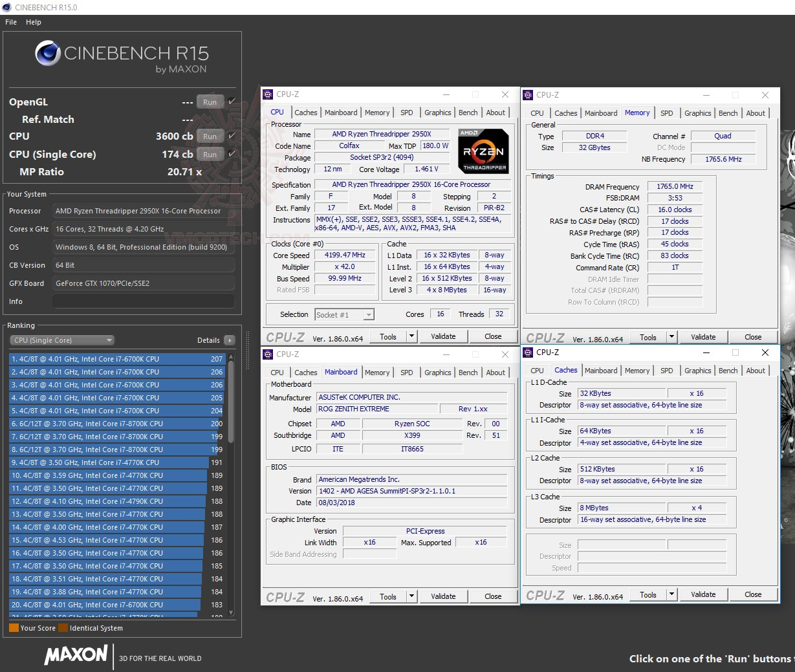Click the Max TDP 180.0 W field
795x672 pixels.
(x=435, y=146)
